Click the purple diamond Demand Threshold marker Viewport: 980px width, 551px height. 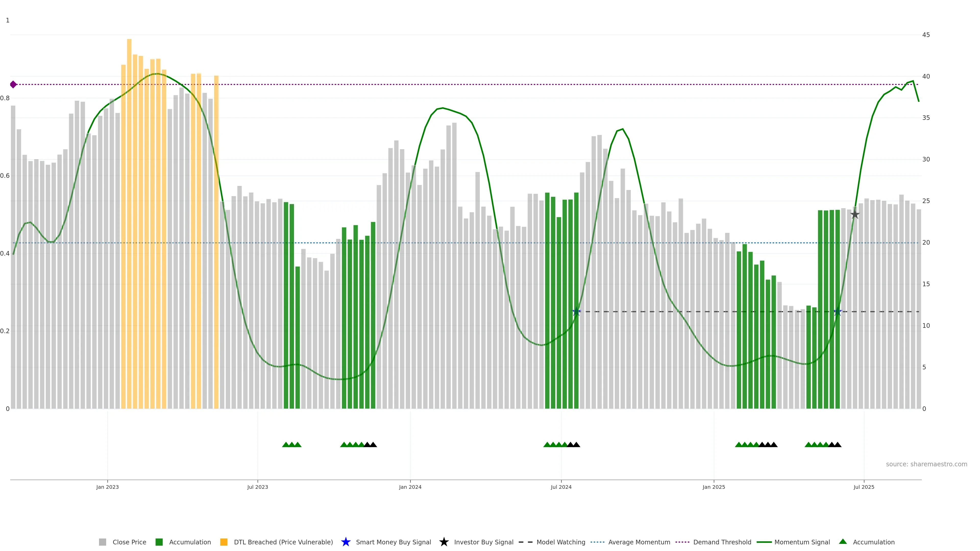13,84
